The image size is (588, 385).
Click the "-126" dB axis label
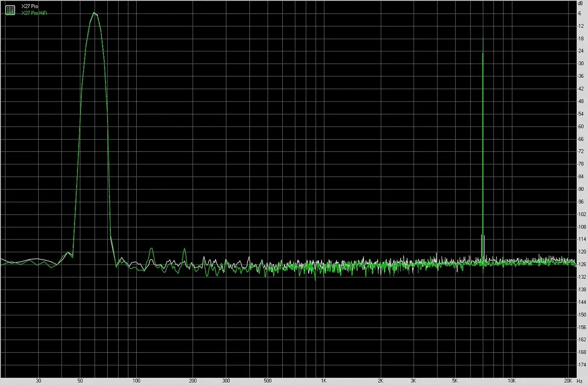point(581,265)
